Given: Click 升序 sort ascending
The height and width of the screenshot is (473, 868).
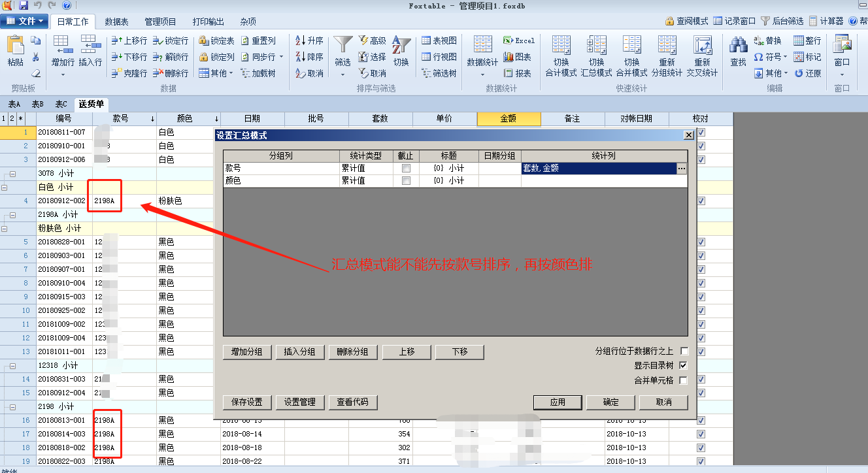Looking at the screenshot, I should 309,41.
